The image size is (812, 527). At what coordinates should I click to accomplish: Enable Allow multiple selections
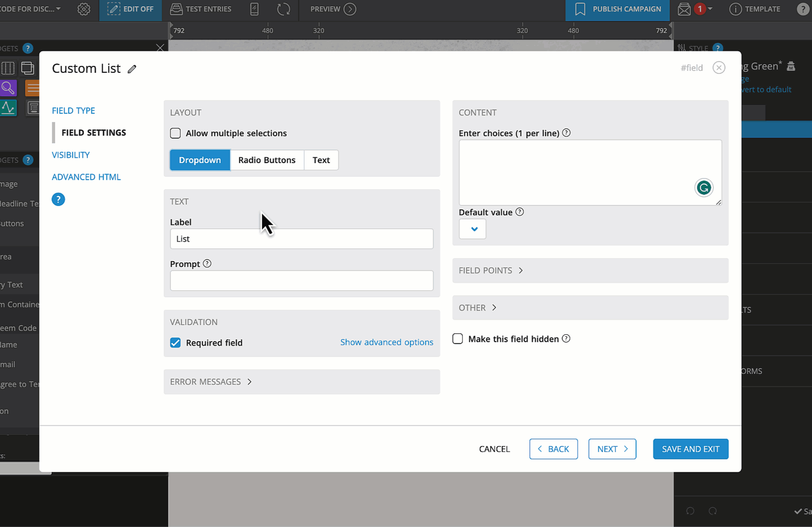(175, 133)
